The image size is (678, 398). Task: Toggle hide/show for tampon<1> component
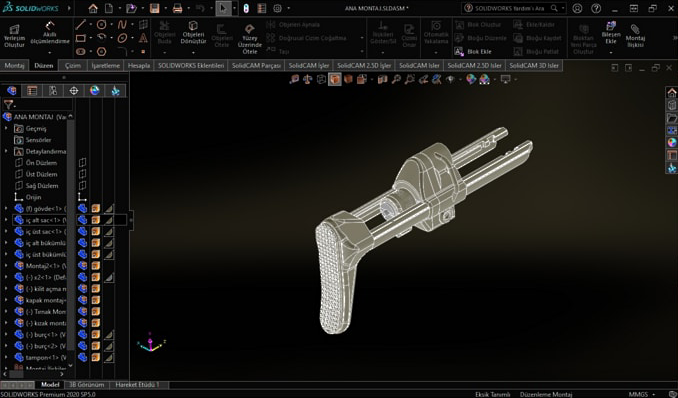point(82,357)
